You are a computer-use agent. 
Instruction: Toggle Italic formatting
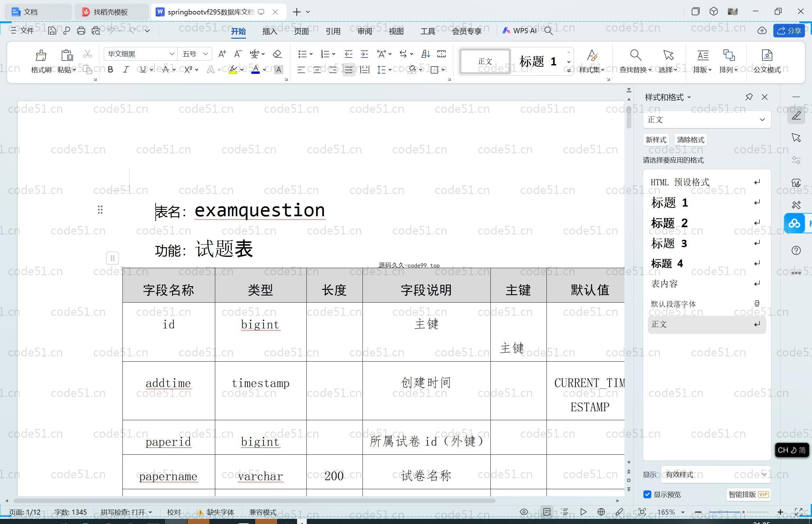click(x=126, y=70)
